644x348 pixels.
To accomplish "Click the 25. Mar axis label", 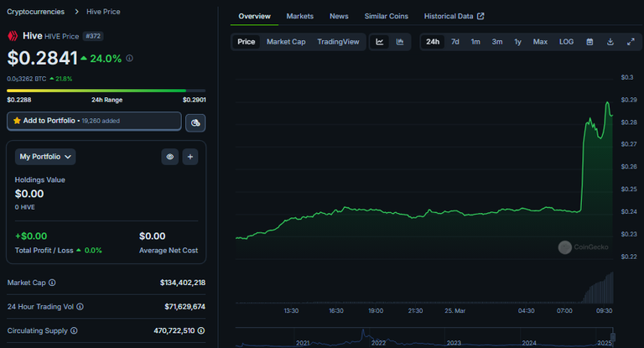I will pos(454,310).
